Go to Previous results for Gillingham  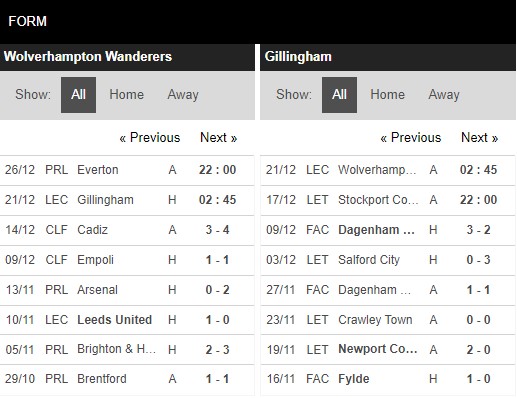coord(411,137)
